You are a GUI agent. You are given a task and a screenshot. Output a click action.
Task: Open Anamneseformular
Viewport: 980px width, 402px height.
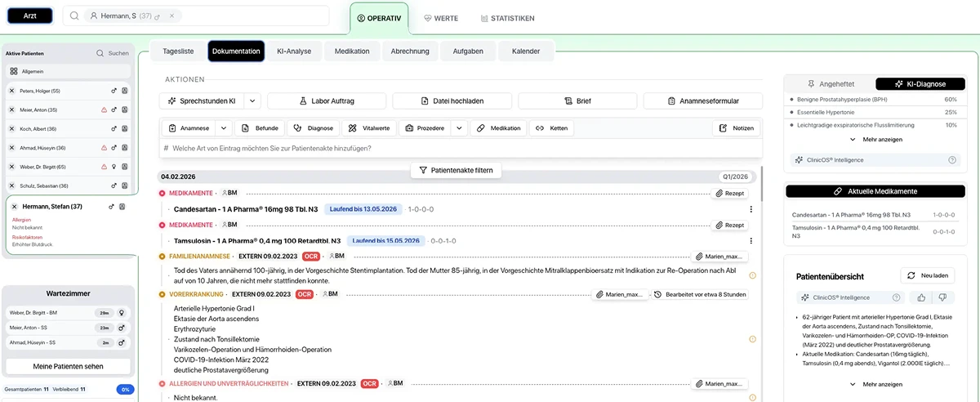(x=703, y=101)
